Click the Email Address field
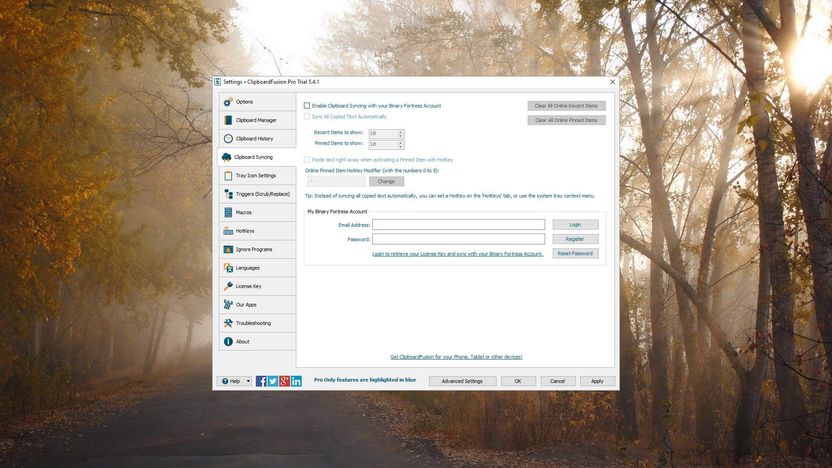The height and width of the screenshot is (468, 832). 458,224
